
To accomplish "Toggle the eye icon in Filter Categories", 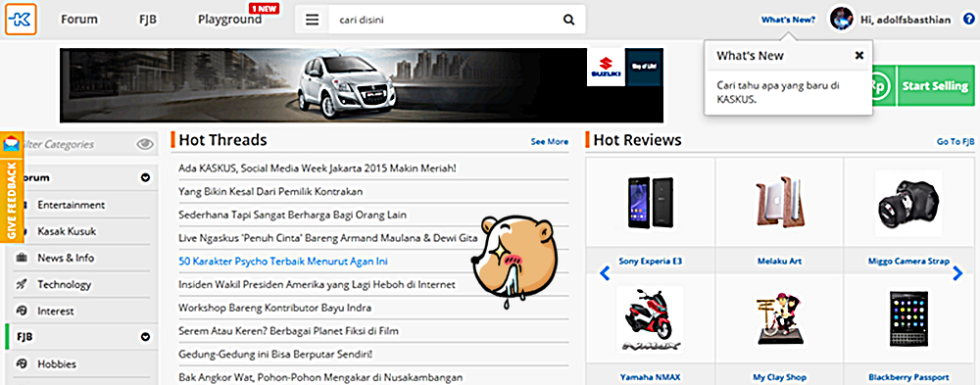I will [145, 144].
